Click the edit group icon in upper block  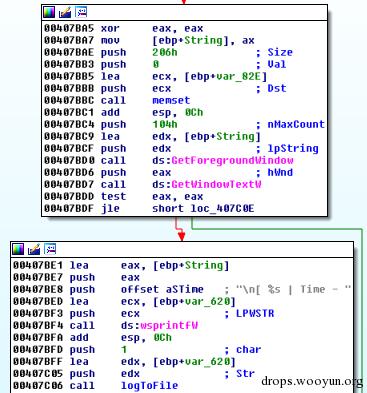click(x=65, y=12)
